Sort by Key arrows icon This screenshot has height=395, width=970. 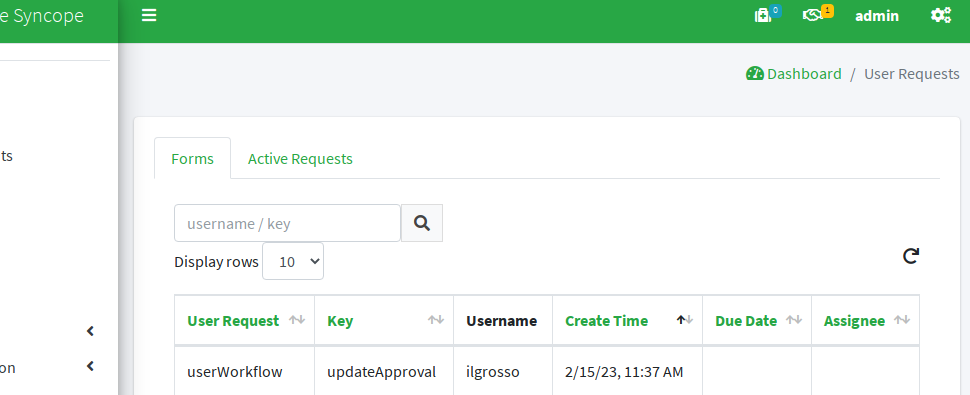(x=436, y=320)
